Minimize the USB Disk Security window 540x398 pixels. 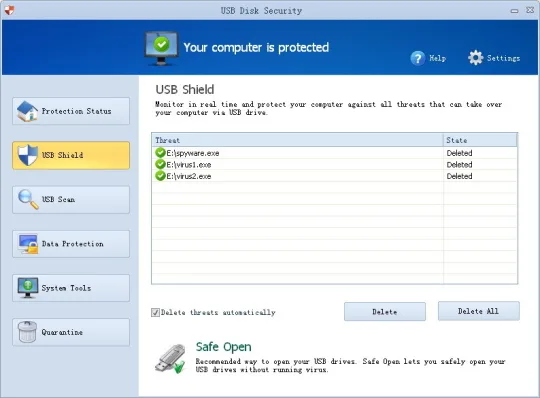[514, 11]
